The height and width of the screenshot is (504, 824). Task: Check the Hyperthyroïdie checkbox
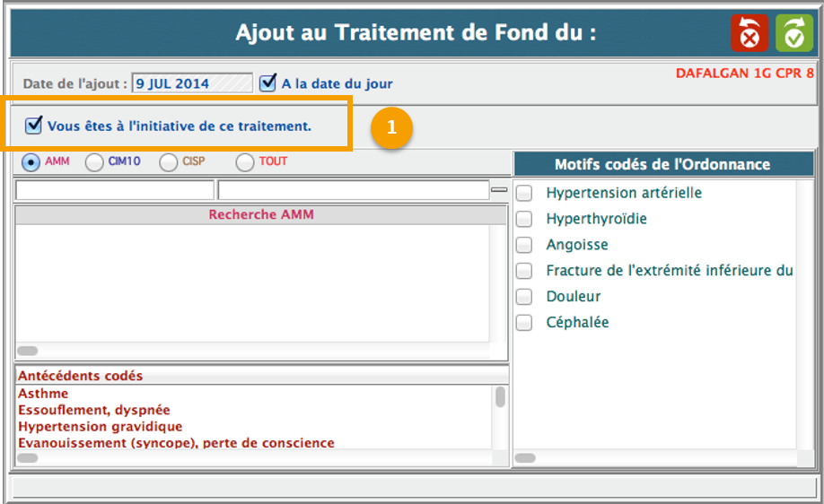pyautogui.click(x=524, y=219)
